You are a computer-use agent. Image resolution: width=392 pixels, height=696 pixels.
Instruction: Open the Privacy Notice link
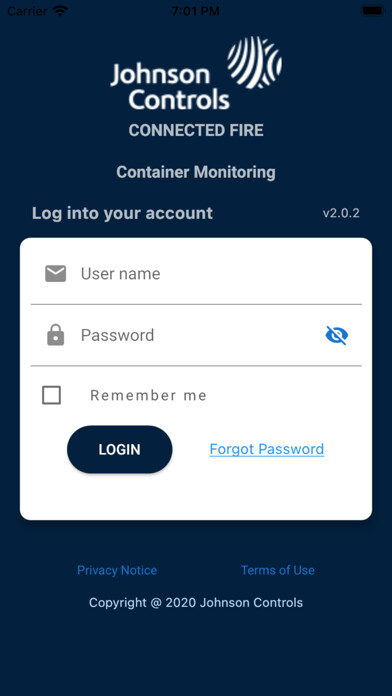pos(117,570)
